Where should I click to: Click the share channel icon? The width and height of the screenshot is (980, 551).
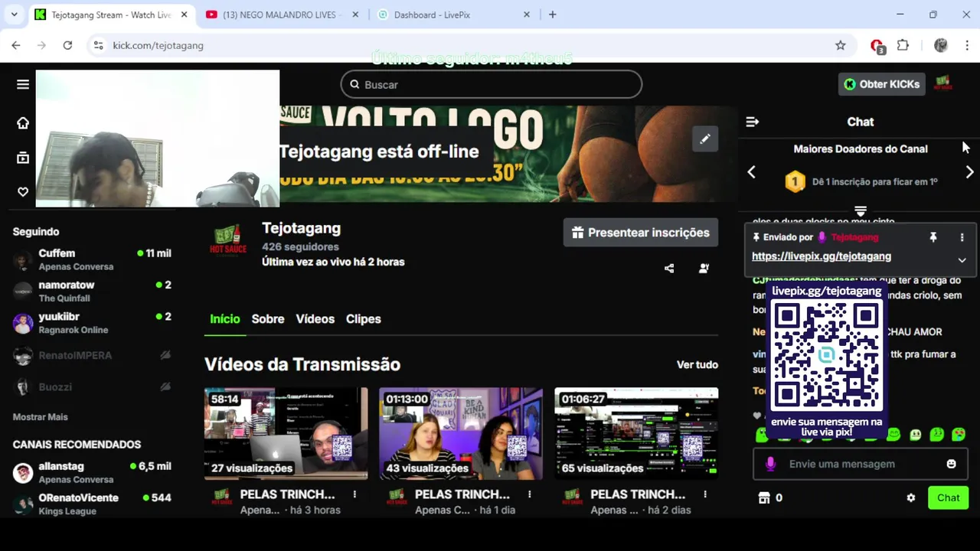pos(669,269)
